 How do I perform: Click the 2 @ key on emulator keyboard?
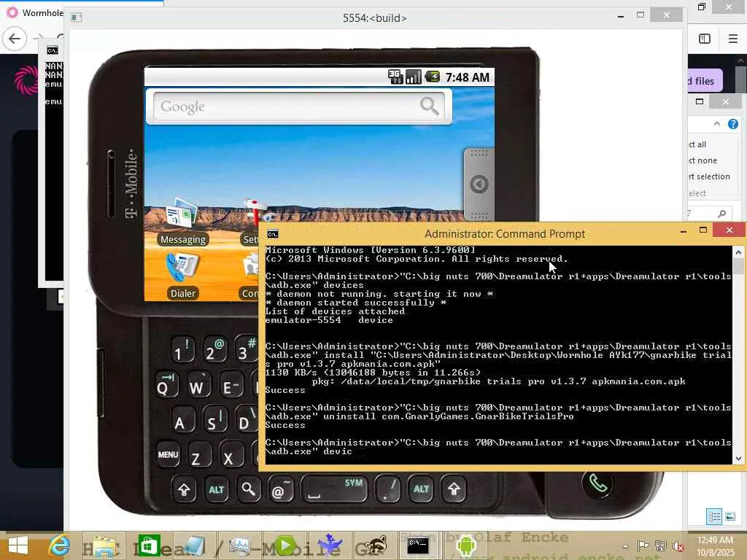coord(214,351)
